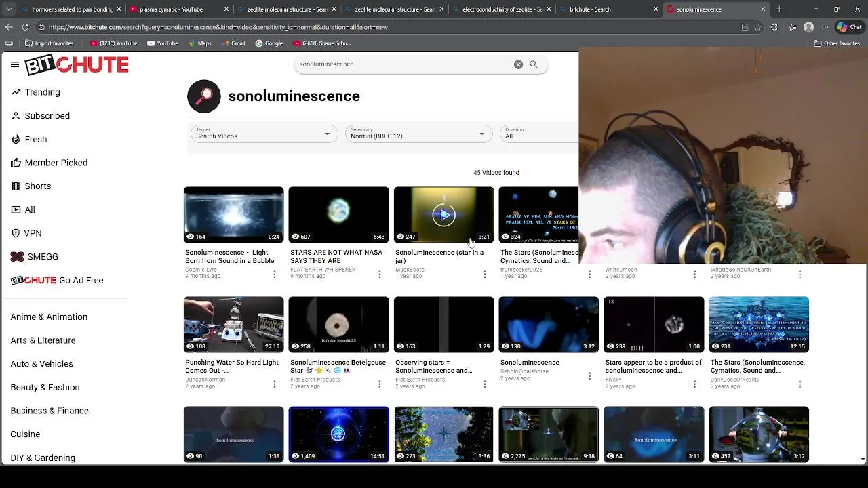Click the sonoluminescence search input field
Image resolution: width=868 pixels, height=488 pixels.
click(x=403, y=64)
